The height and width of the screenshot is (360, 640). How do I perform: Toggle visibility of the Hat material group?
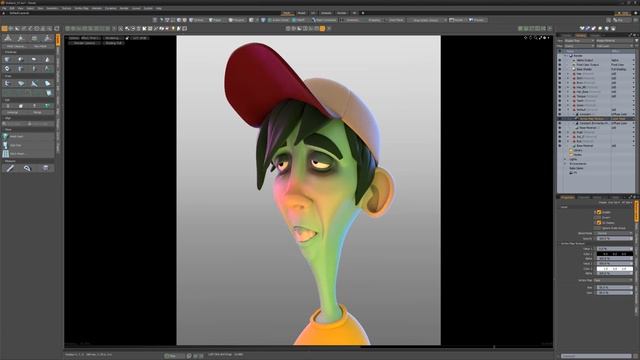[x=560, y=73]
